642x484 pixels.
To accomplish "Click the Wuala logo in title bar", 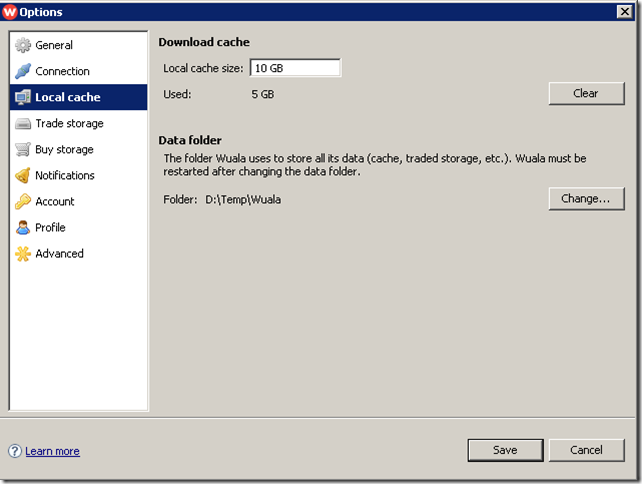I will tap(10, 11).
